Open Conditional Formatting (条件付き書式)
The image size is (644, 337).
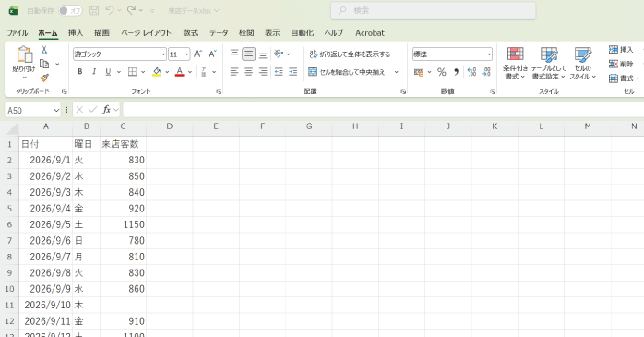point(515,64)
